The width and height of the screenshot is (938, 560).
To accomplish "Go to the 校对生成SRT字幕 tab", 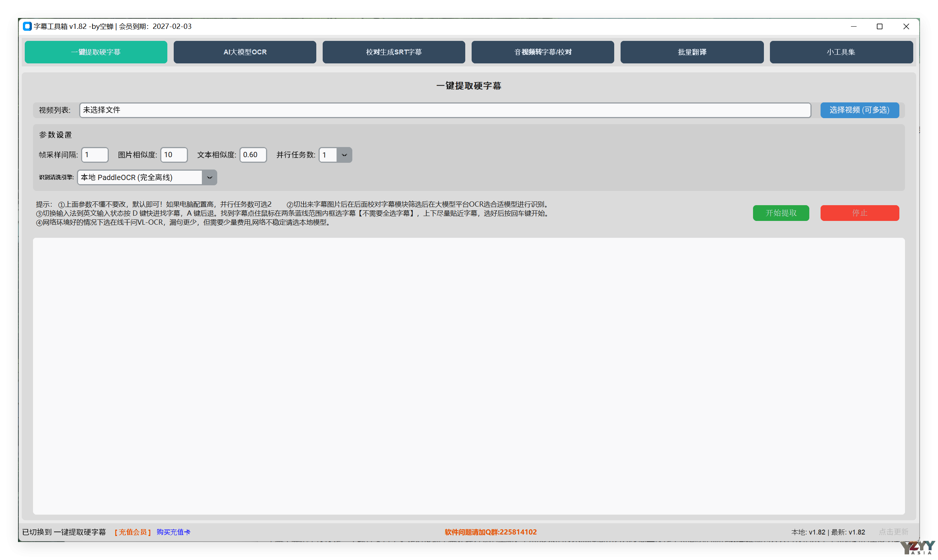I will pos(394,52).
